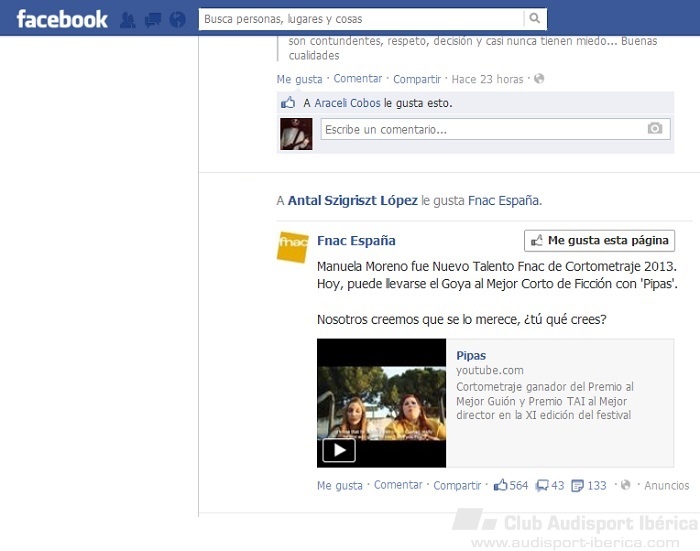Viewport: 700px width, 551px height.
Task: Open 'Fnac España' link in like headline
Action: click(x=504, y=201)
